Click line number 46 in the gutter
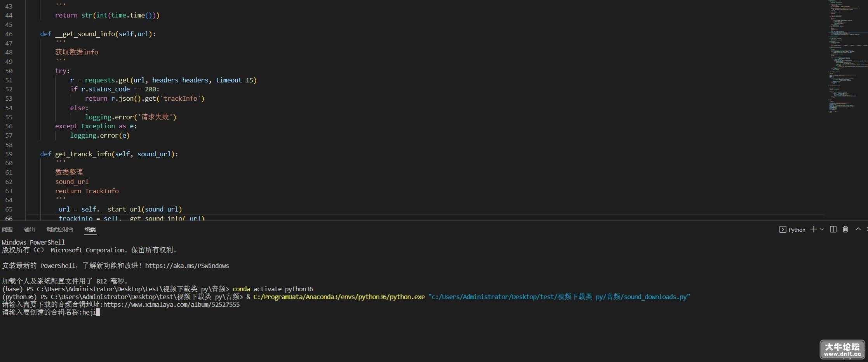Viewport: 868px width, 362px height. 9,34
